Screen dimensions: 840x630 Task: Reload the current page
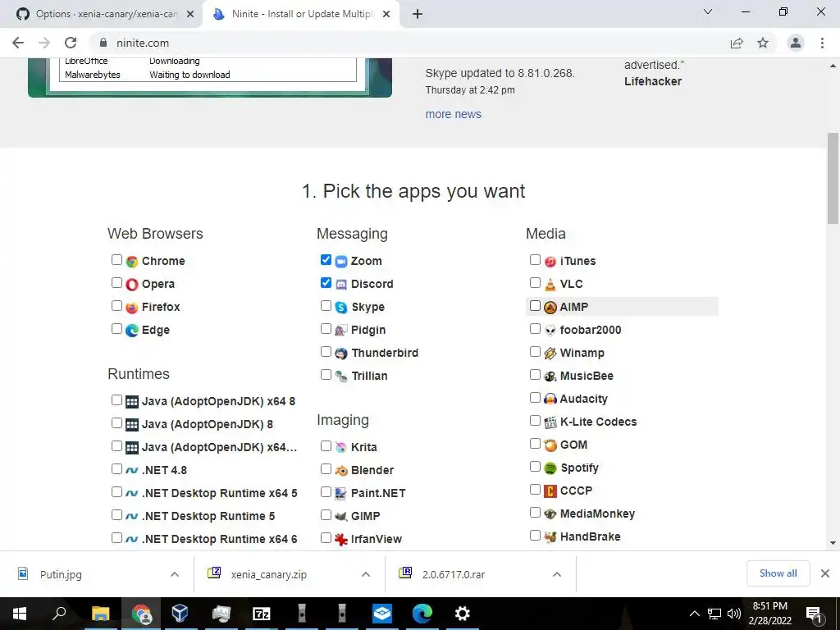(71, 43)
